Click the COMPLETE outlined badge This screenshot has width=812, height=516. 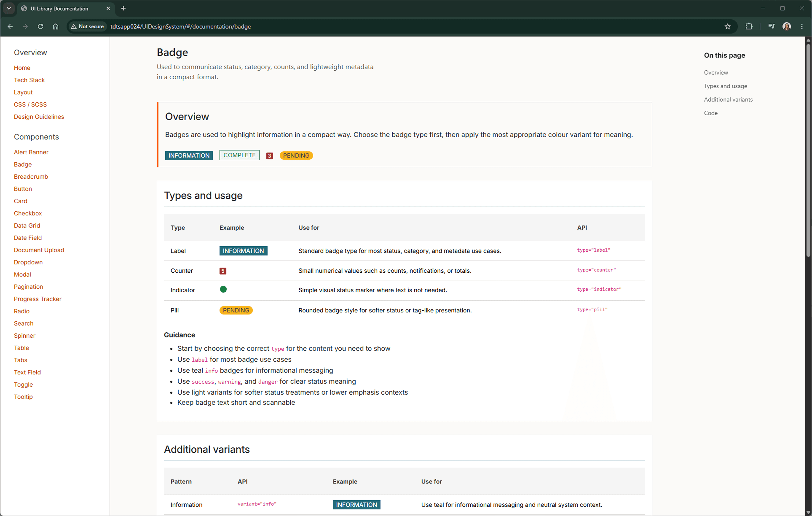click(x=239, y=155)
